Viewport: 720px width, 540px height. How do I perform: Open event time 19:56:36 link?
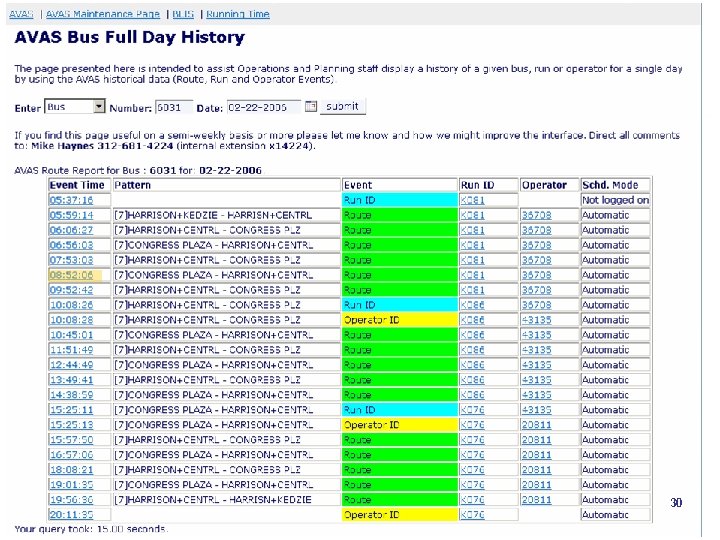[x=71, y=500]
